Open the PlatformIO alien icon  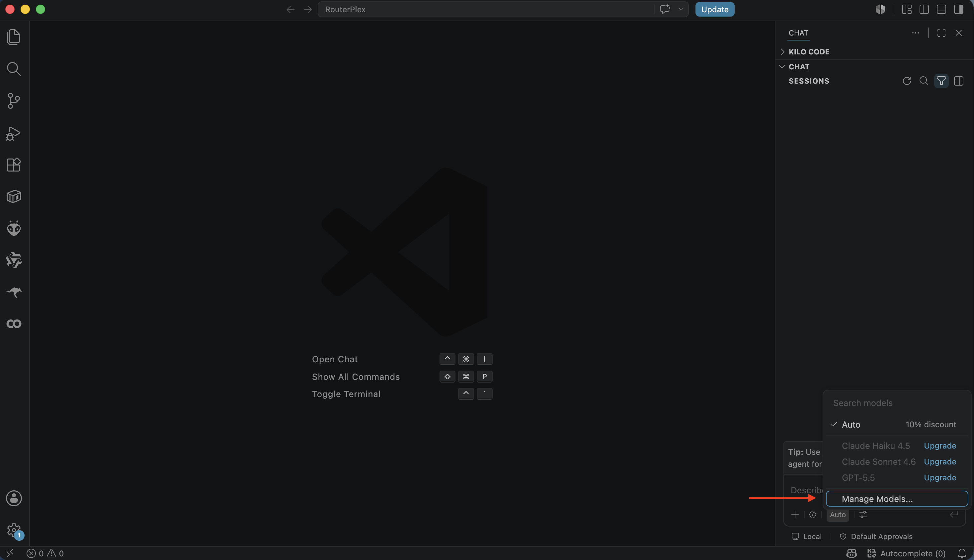[x=14, y=228]
